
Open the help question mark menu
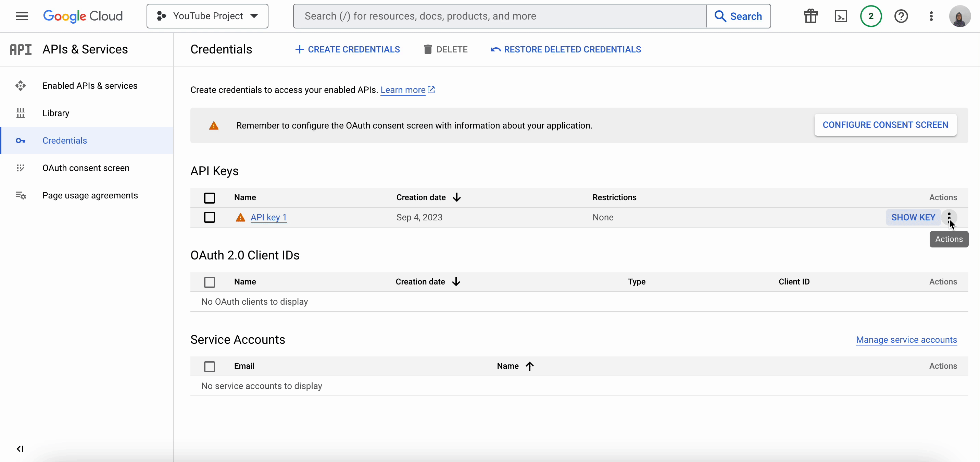tap(901, 16)
